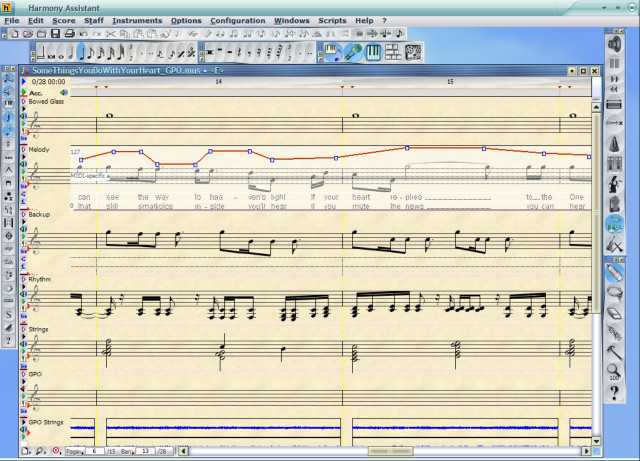
Task: Select the half note duration tool
Action: (x=71, y=52)
